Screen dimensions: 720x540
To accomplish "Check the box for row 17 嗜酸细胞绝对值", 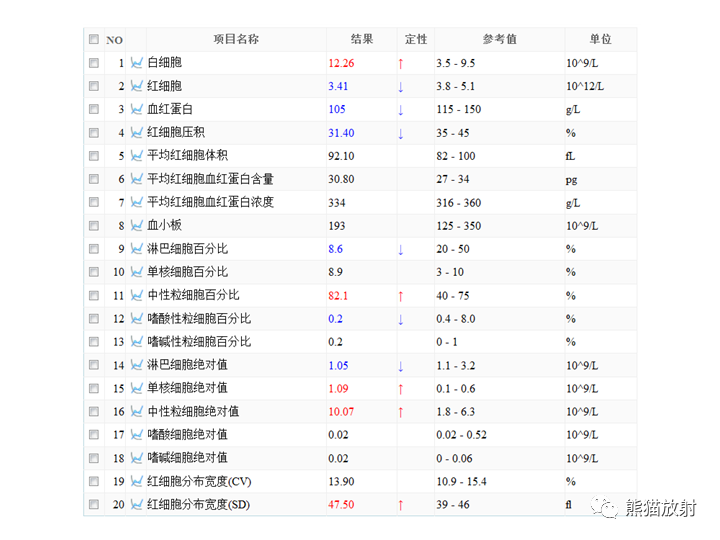I will (94, 434).
